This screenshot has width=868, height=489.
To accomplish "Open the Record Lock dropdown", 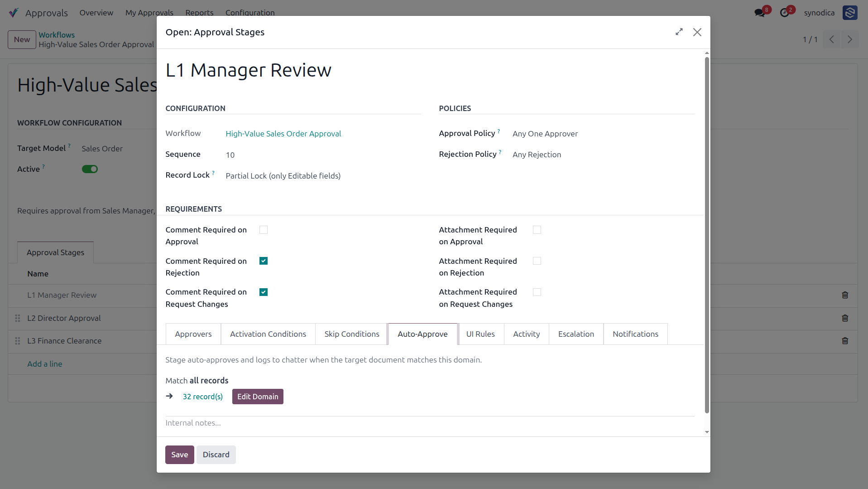I will 323,176.
